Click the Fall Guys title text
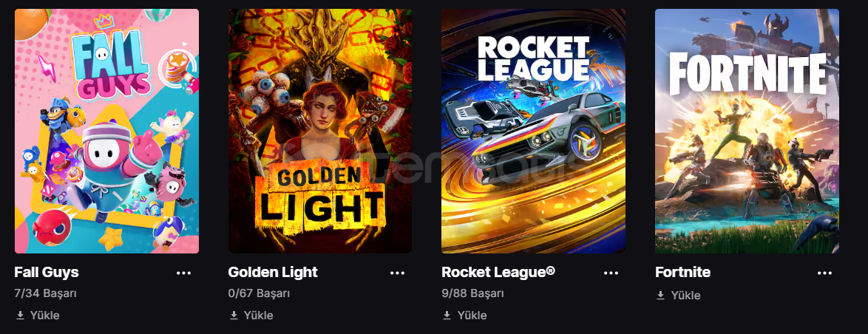Screen dimensions: 868x334 click(x=47, y=272)
